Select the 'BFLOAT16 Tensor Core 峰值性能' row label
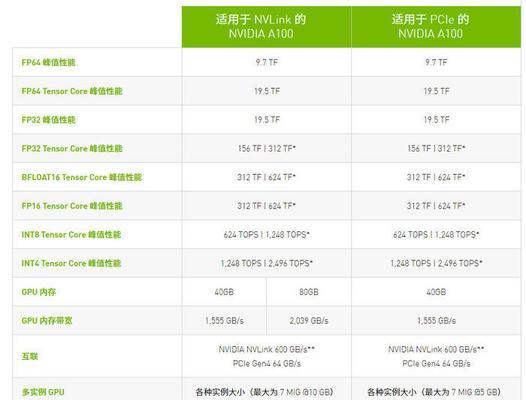526x400 pixels. (82, 177)
